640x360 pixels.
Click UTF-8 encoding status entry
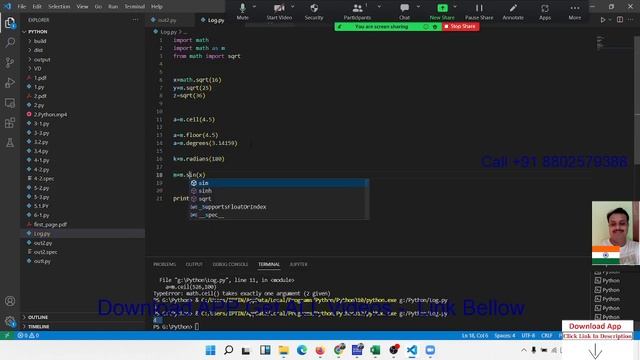(528, 335)
